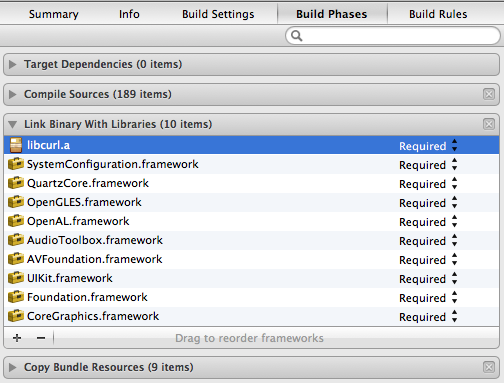504x383 pixels.
Task: Expand Copy Bundle Resources section
Action: pos(13,367)
